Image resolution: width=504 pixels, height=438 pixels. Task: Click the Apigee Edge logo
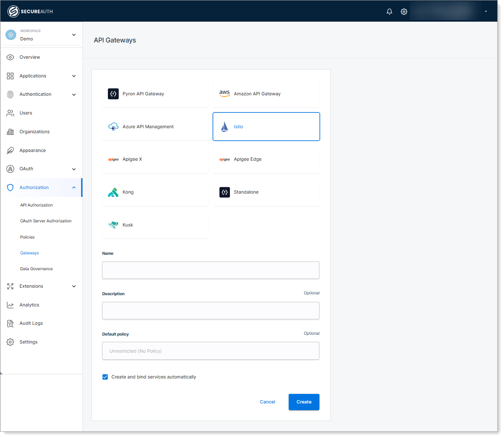225,159
